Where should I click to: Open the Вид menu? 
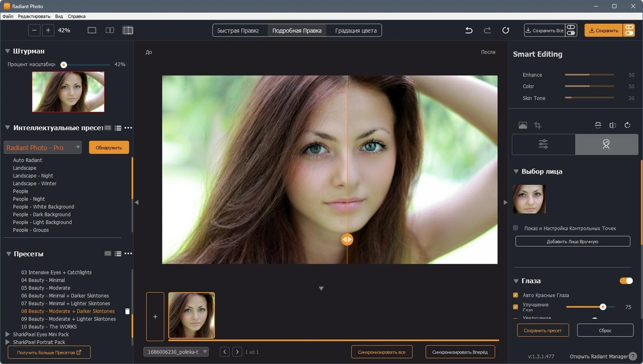coord(59,17)
